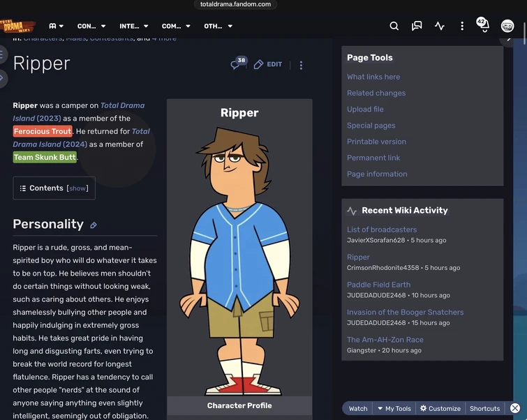Edit the Personality section pencil icon
Screen dimensions: 527x420
[94, 225]
